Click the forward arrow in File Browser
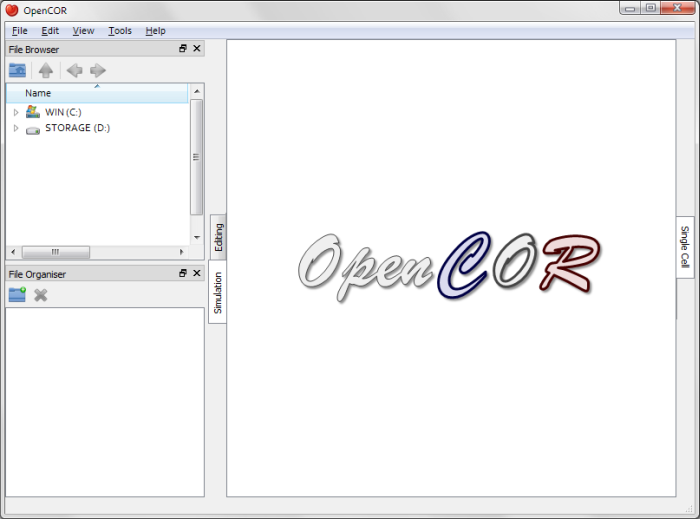The height and width of the screenshot is (519, 700). click(98, 70)
